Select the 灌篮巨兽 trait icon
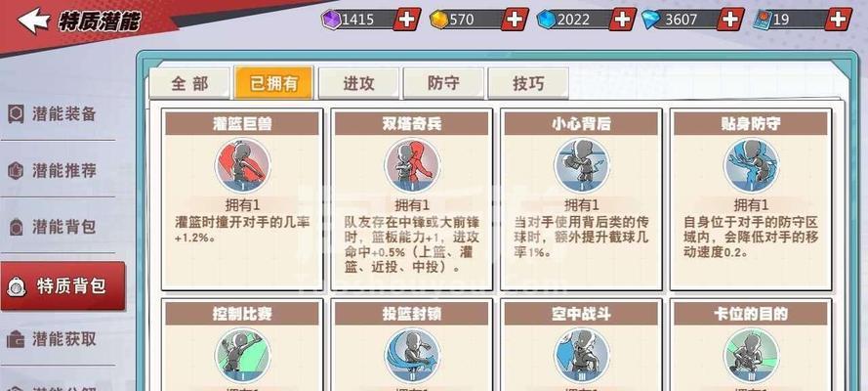 [242, 165]
